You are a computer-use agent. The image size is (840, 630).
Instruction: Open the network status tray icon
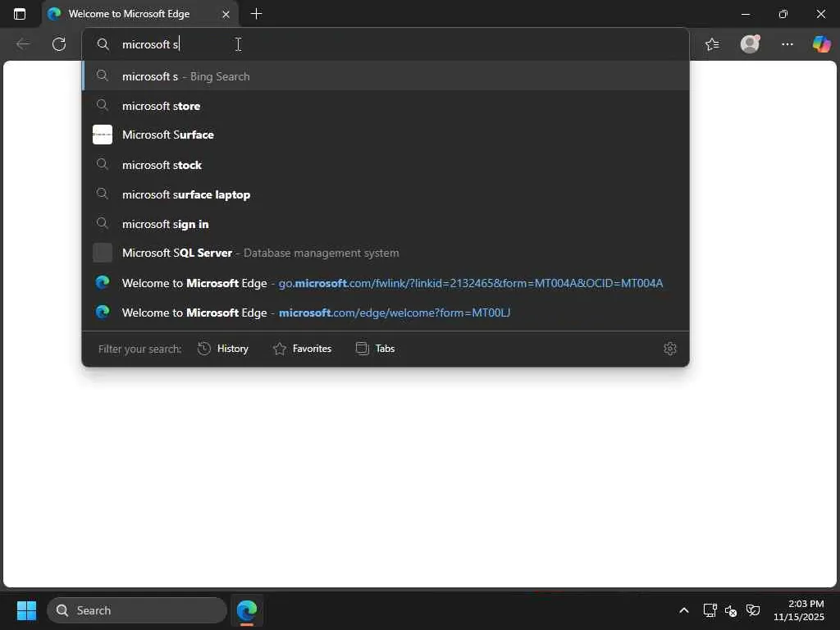click(x=710, y=610)
